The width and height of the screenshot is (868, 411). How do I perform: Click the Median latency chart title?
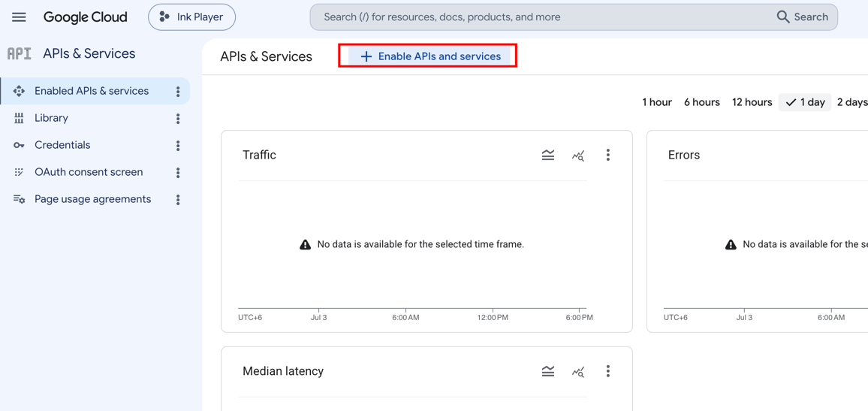[x=283, y=371]
